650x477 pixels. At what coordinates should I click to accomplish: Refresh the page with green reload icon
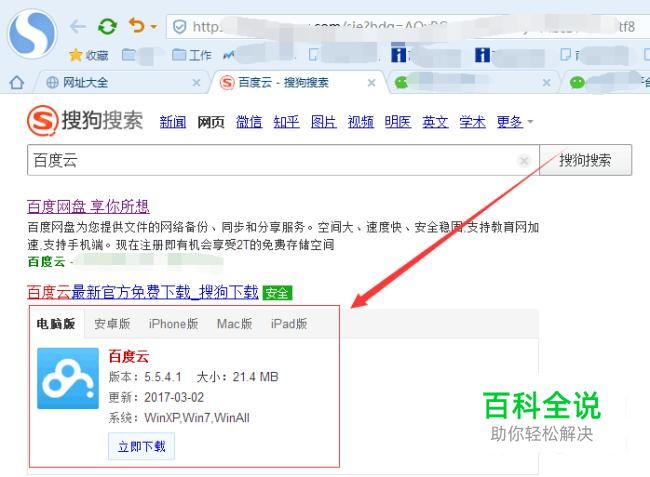coord(107,27)
